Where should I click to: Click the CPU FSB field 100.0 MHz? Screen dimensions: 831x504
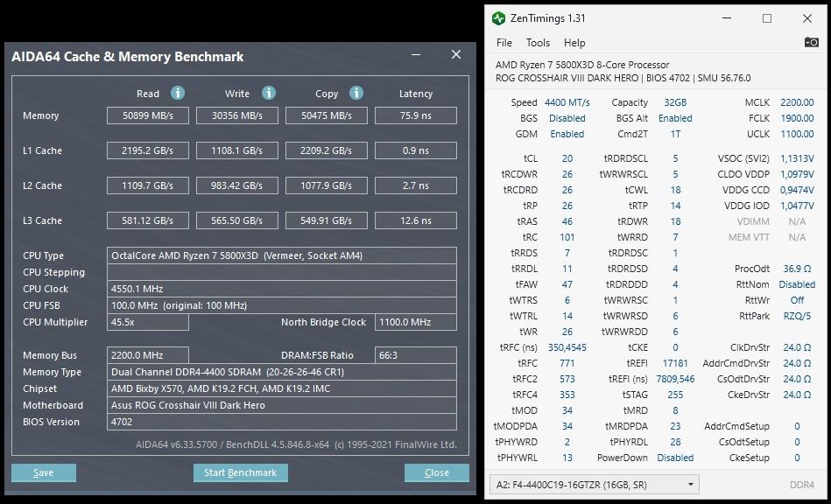click(281, 305)
